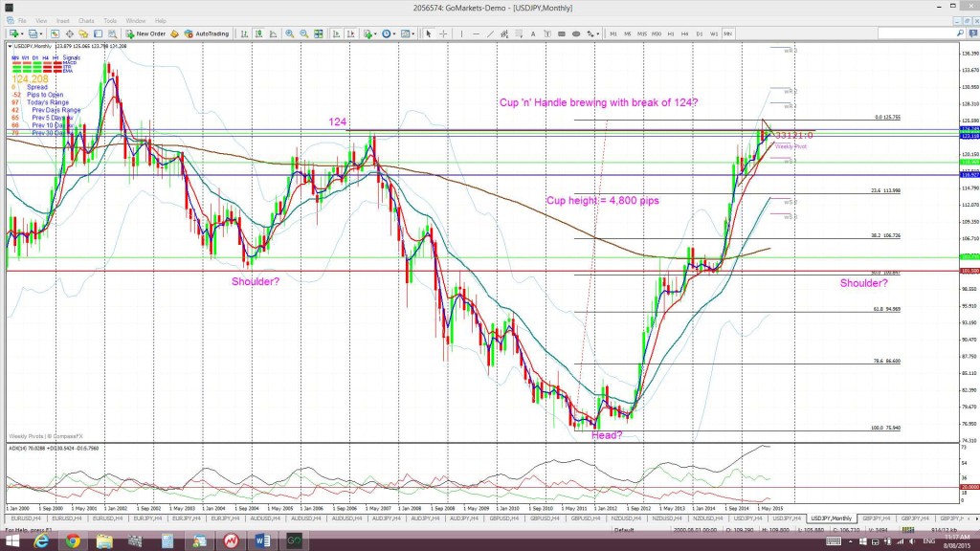This screenshot has height=551, width=980.
Task: Select the arrow Cursor tool
Action: pos(428,33)
